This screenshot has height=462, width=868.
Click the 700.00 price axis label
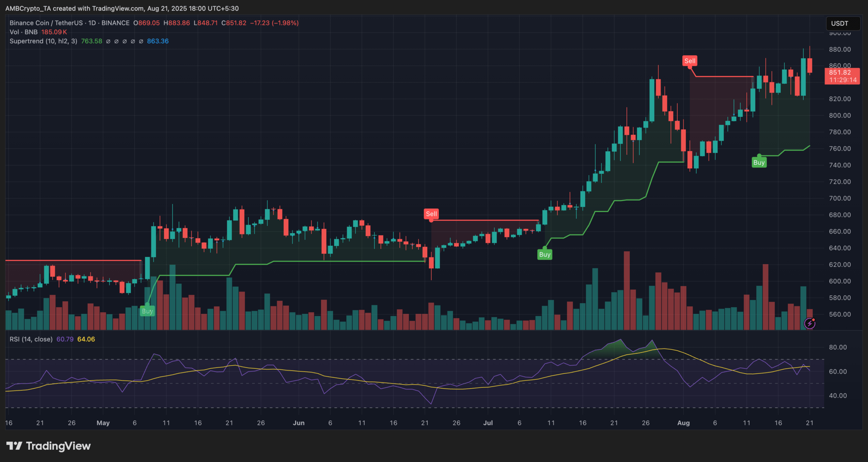[840, 198]
